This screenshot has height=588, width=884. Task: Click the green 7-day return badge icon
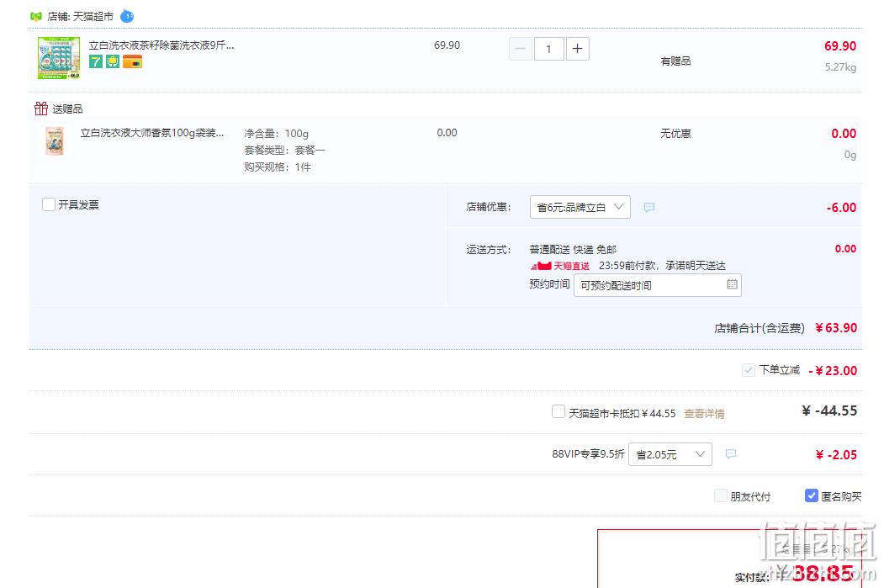[x=96, y=61]
